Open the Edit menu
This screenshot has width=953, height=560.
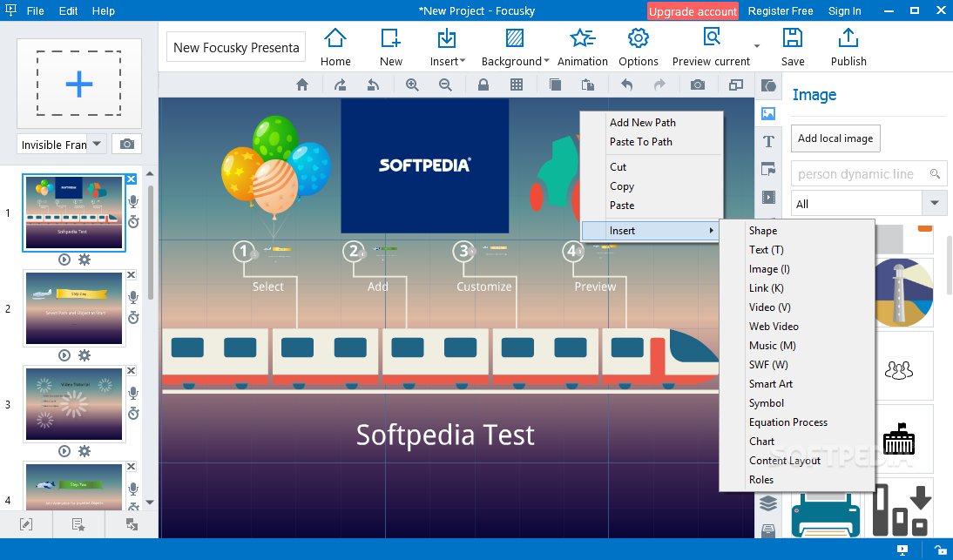pyautogui.click(x=68, y=11)
